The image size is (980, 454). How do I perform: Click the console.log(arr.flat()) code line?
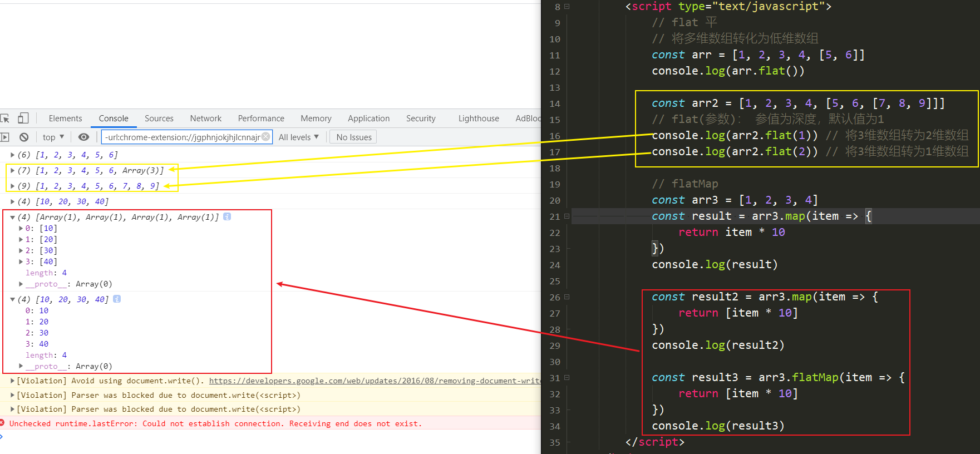[728, 71]
